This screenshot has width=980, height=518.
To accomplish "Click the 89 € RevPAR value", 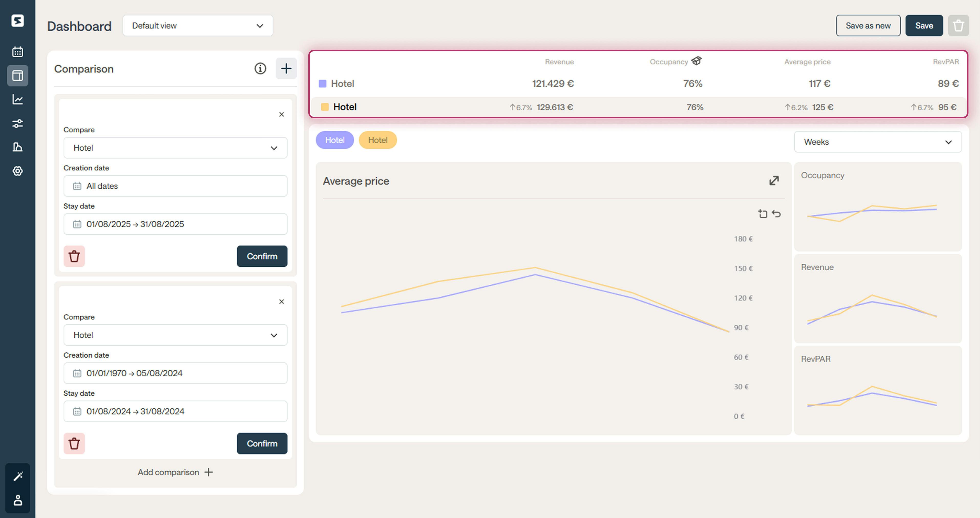I will [948, 84].
